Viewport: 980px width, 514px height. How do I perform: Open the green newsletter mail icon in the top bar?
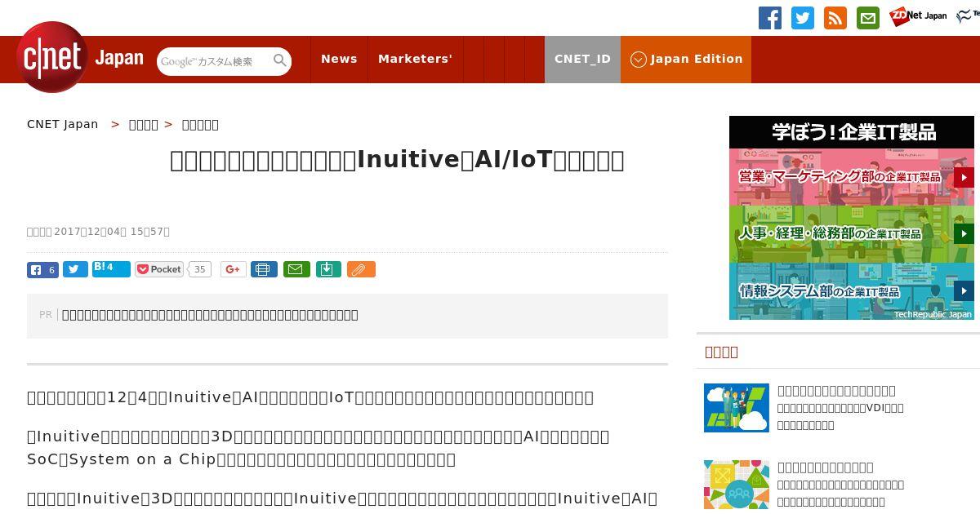coord(868,18)
